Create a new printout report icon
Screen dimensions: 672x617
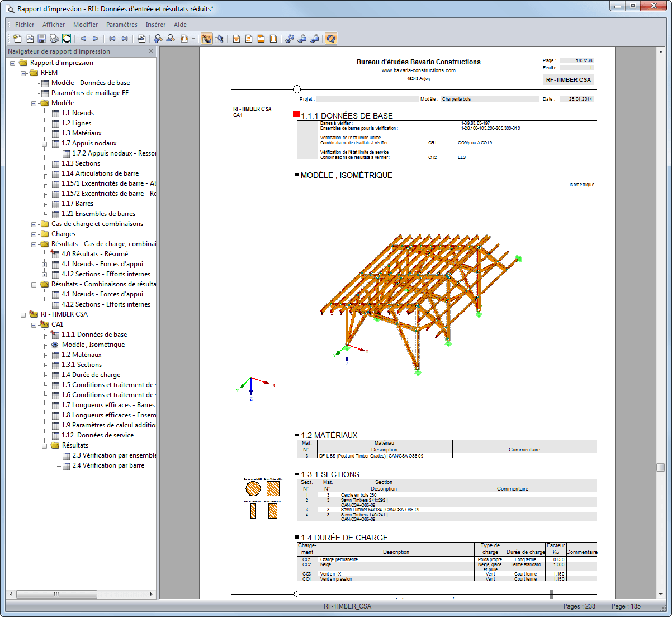17,39
